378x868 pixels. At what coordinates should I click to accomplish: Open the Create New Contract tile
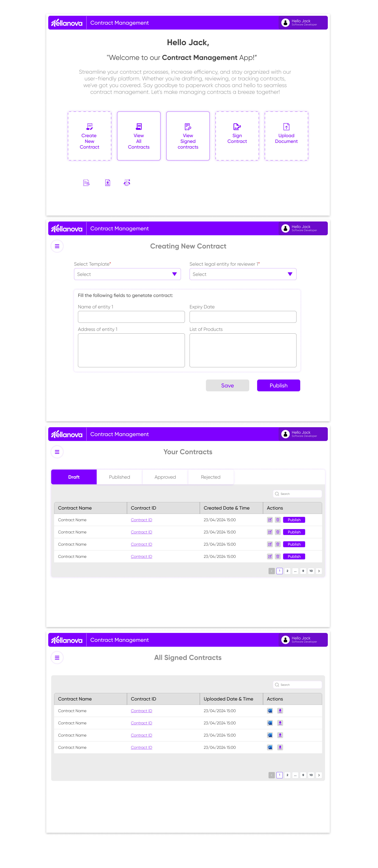pyautogui.click(x=89, y=135)
